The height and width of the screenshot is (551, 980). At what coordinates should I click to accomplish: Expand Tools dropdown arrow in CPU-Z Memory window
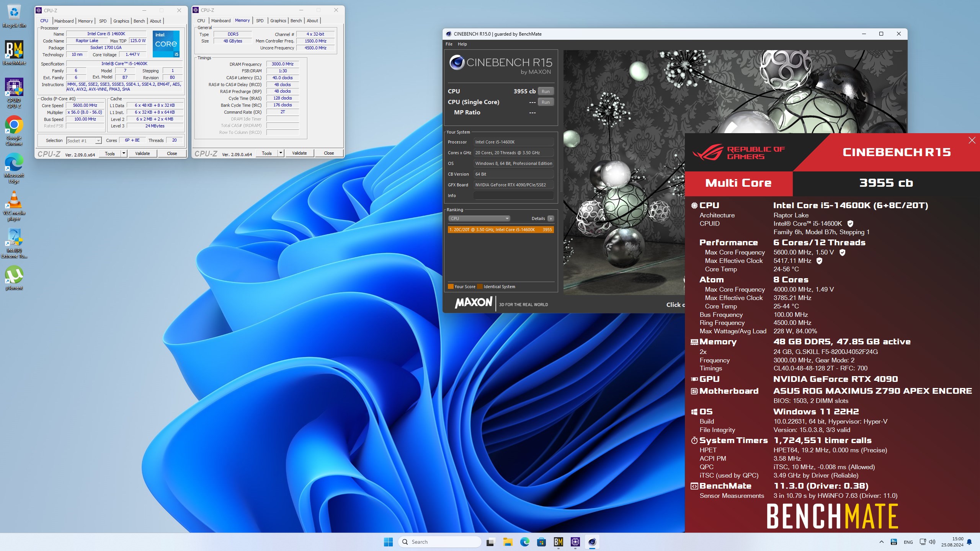coord(281,153)
